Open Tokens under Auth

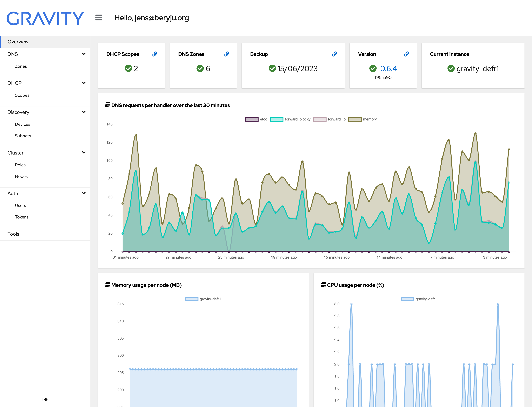22,217
